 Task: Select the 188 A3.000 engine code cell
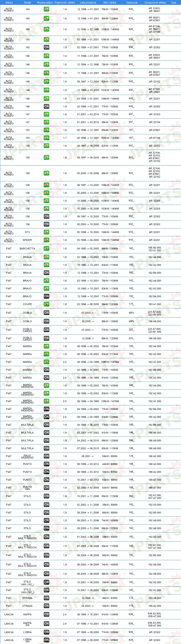tap(155, 464)
